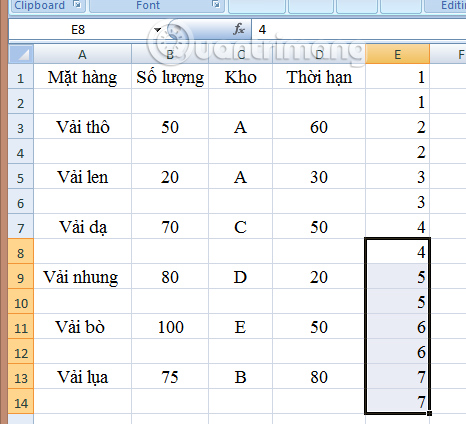Open the Clipboard dialog launcher

tap(77, 5)
